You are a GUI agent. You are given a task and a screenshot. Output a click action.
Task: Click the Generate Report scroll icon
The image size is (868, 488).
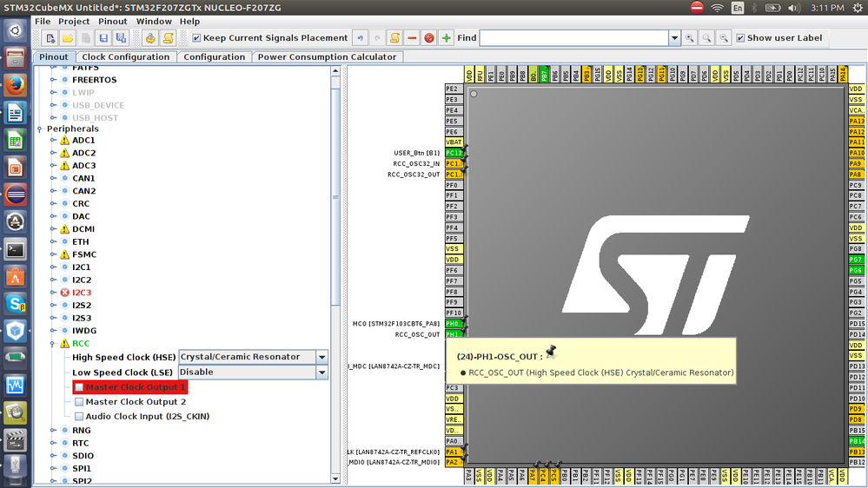(168, 38)
